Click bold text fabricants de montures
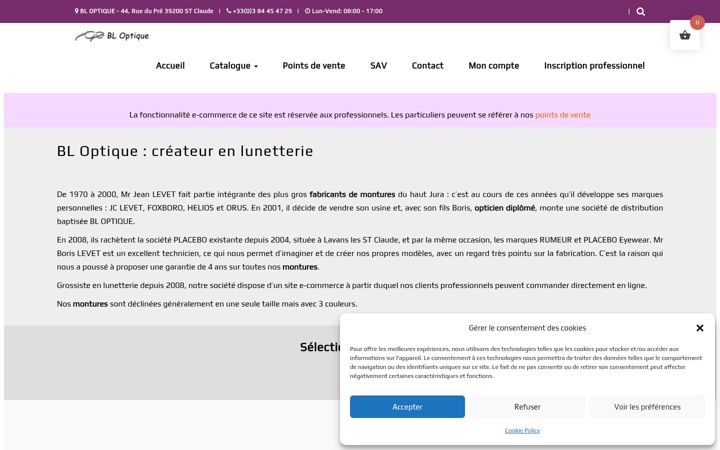 tap(352, 194)
